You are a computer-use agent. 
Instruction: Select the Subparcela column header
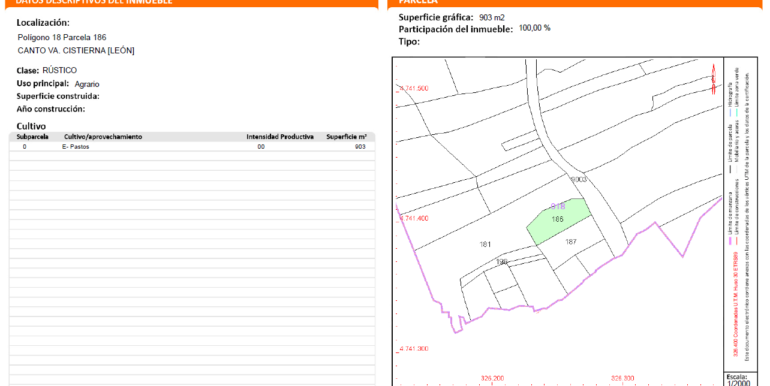pyautogui.click(x=32, y=137)
